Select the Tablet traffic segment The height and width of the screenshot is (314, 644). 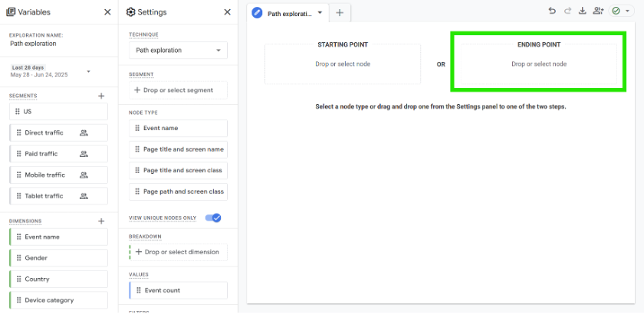tap(59, 196)
